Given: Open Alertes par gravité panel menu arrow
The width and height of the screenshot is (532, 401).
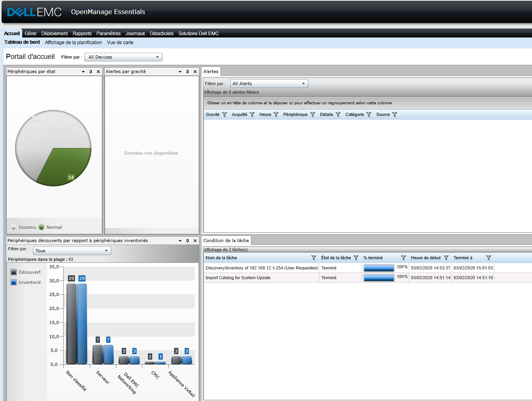Looking at the screenshot, I should [x=180, y=71].
